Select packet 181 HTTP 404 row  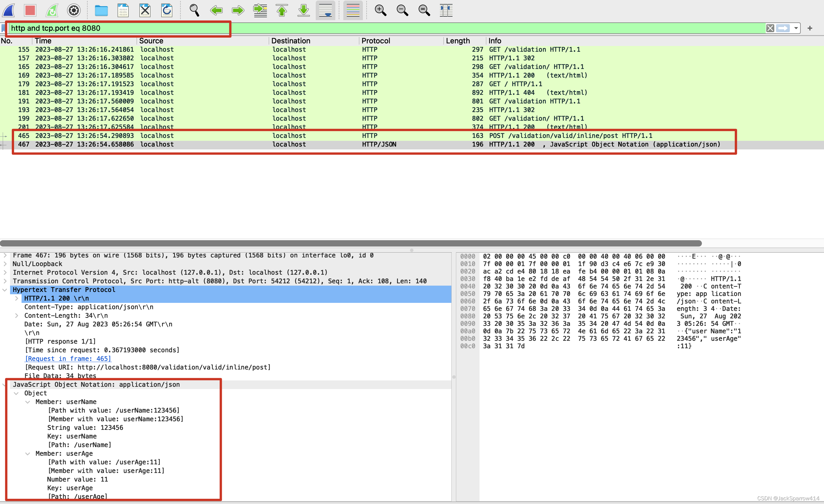click(412, 93)
